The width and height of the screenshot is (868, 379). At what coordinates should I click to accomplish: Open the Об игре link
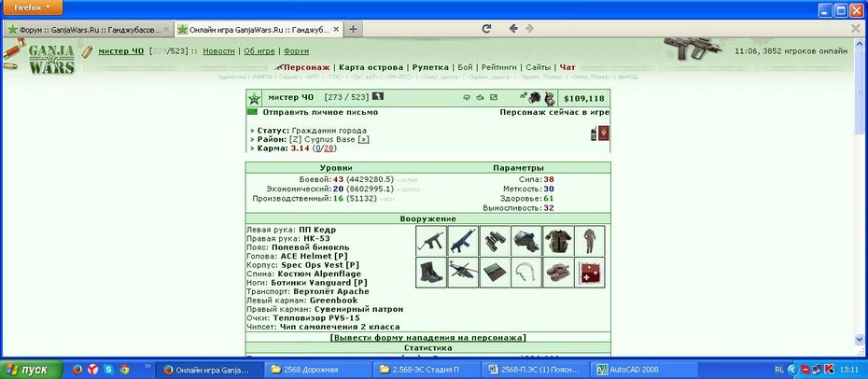(x=259, y=51)
